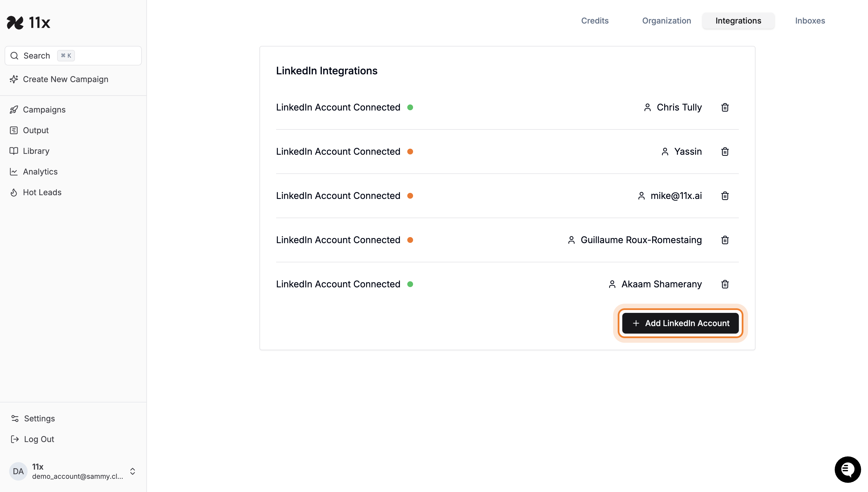Screen dimensions: 868x492
Task: Click the Analytics chart icon
Action: coord(14,172)
